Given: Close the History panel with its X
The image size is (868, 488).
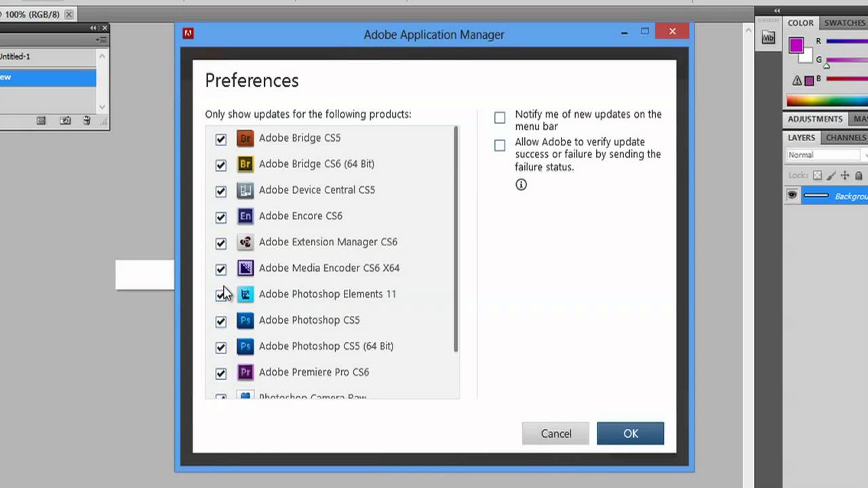Looking at the screenshot, I should tap(105, 28).
